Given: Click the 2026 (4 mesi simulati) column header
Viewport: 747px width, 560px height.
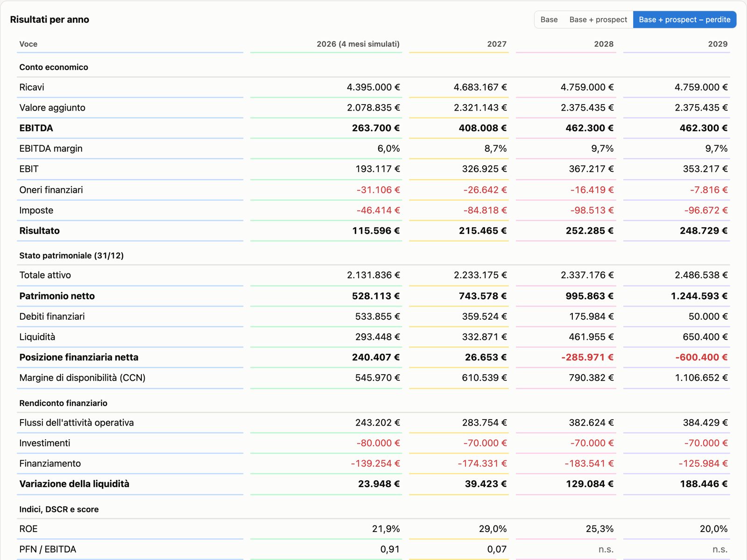Looking at the screenshot, I should (358, 44).
